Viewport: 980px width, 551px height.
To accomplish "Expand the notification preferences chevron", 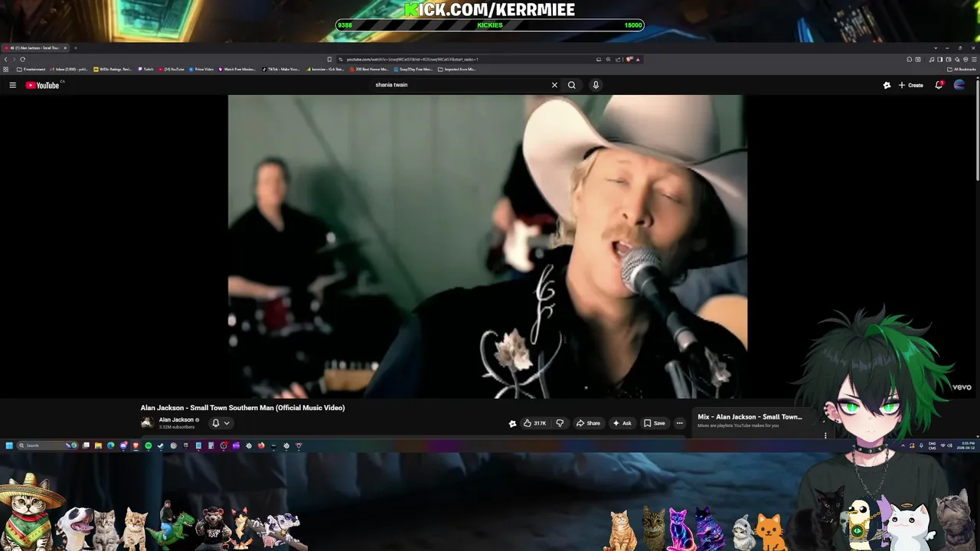I will (227, 422).
